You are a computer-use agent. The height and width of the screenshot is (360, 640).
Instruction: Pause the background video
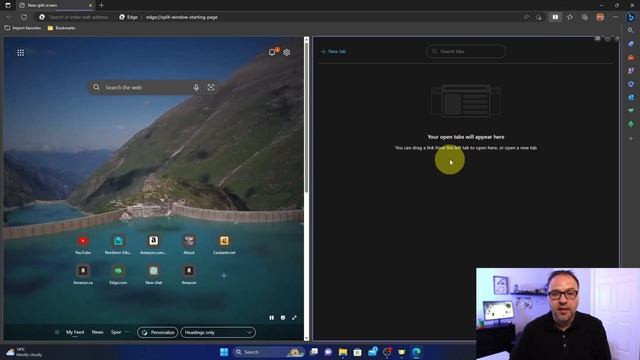click(x=272, y=318)
